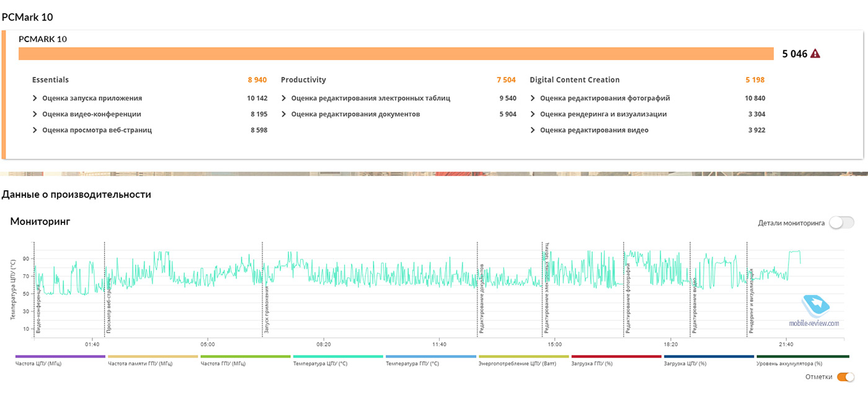Click the overall score 5 046
This screenshot has width=868, height=394.
[795, 54]
